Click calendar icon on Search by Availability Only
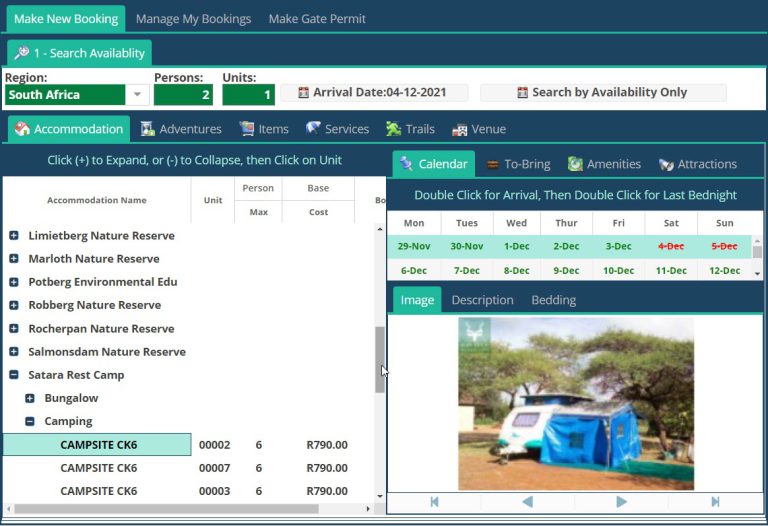 click(x=523, y=92)
